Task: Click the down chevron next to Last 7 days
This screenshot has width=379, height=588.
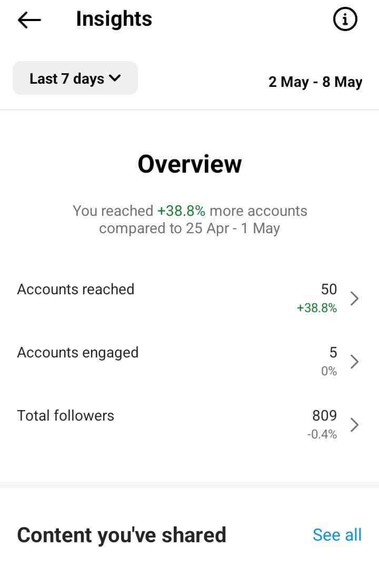Action: click(115, 78)
